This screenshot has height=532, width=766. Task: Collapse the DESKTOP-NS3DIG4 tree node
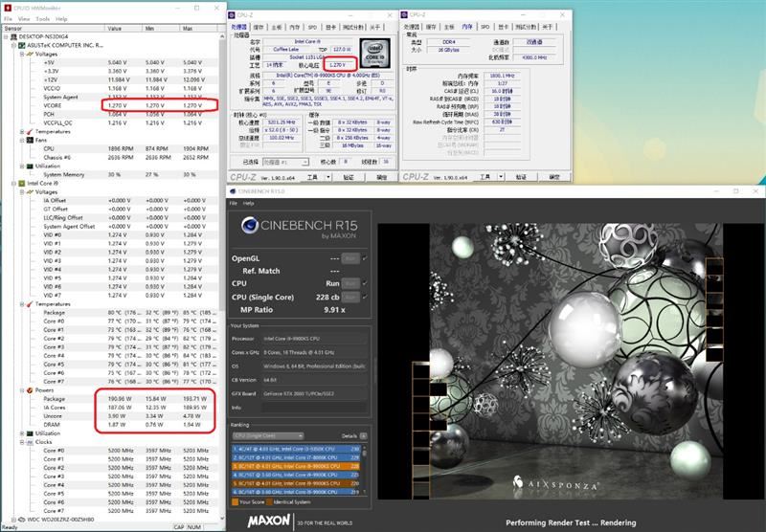click(x=6, y=36)
